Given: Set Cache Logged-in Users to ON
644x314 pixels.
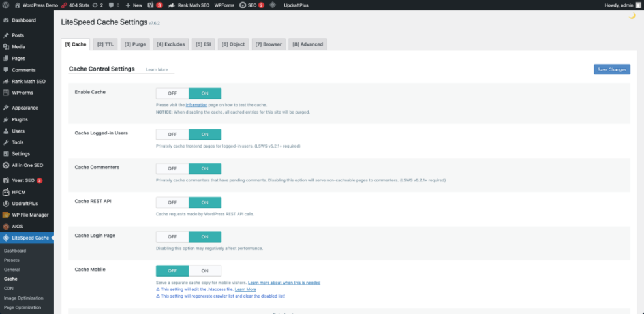Looking at the screenshot, I should (205, 134).
